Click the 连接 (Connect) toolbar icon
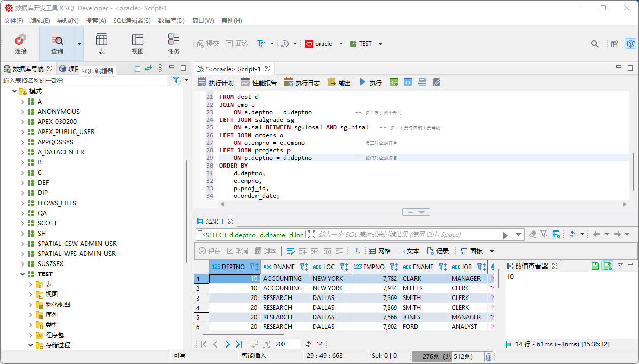The width and height of the screenshot is (639, 364). tap(21, 44)
